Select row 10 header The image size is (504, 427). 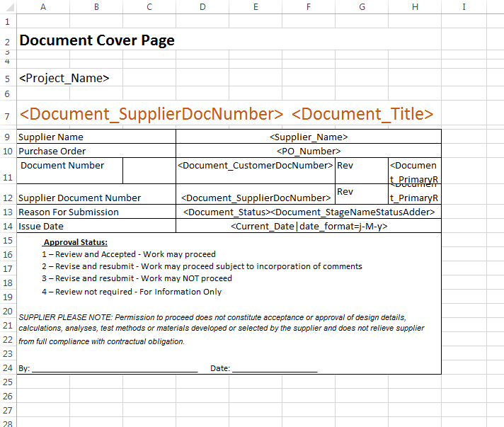pos(8,151)
